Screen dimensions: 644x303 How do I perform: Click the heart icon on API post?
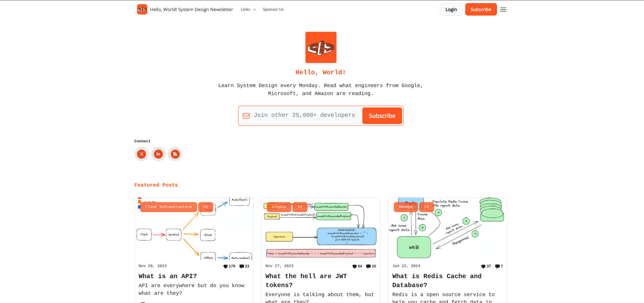tap(225, 266)
